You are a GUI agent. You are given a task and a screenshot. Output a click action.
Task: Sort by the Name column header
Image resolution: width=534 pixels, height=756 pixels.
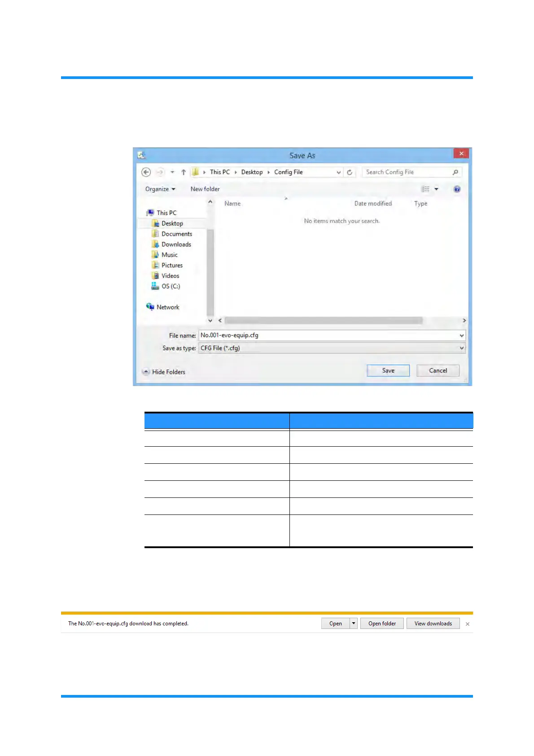(232, 203)
